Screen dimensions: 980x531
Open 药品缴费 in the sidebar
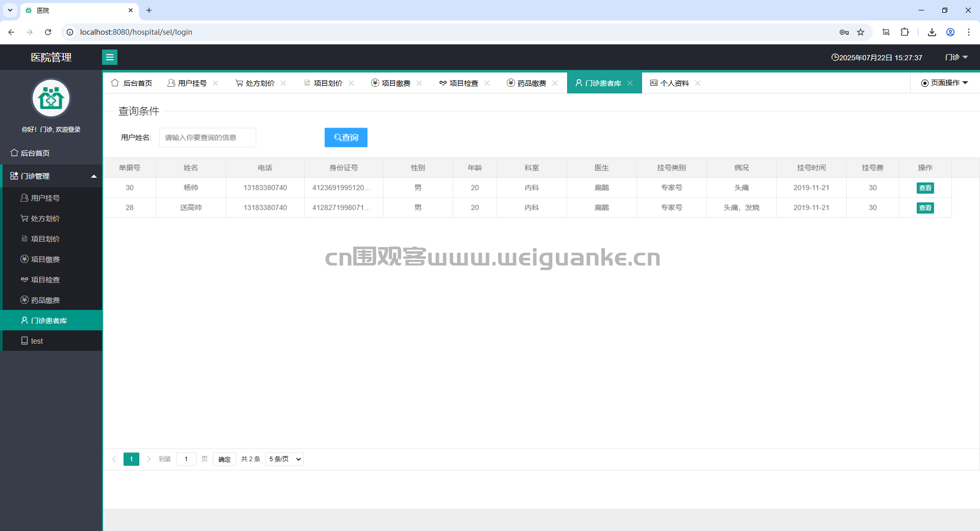tap(51, 300)
